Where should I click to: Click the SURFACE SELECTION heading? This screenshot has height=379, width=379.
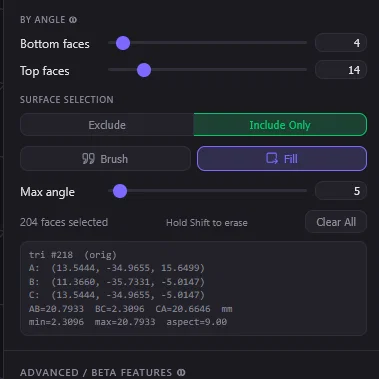pyautogui.click(x=67, y=100)
